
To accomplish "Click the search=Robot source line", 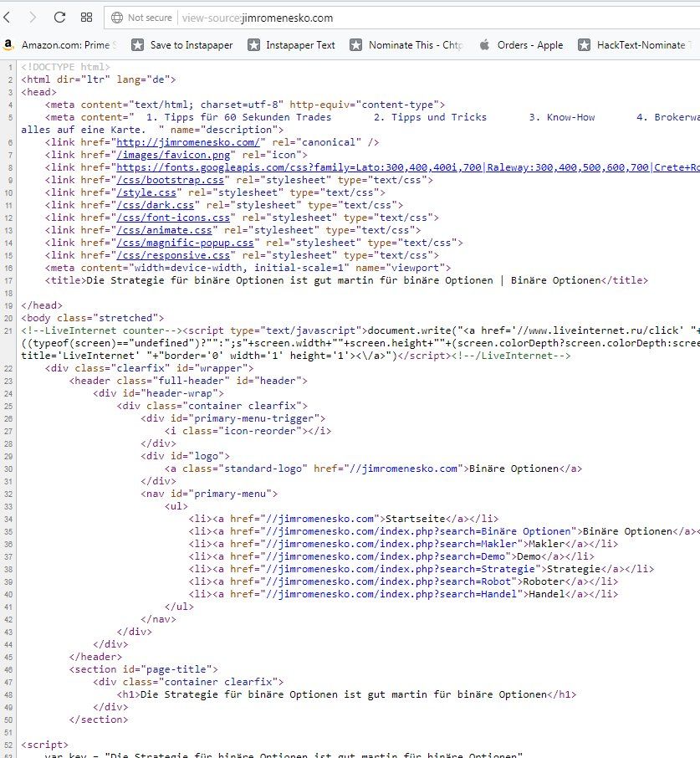I will (x=403, y=582).
